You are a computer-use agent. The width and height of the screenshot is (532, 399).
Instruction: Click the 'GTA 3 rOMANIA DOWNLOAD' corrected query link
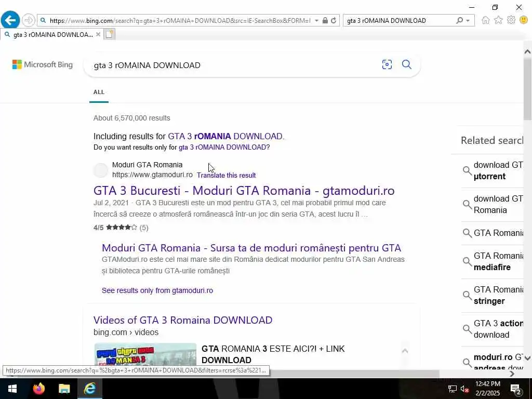tap(225, 137)
